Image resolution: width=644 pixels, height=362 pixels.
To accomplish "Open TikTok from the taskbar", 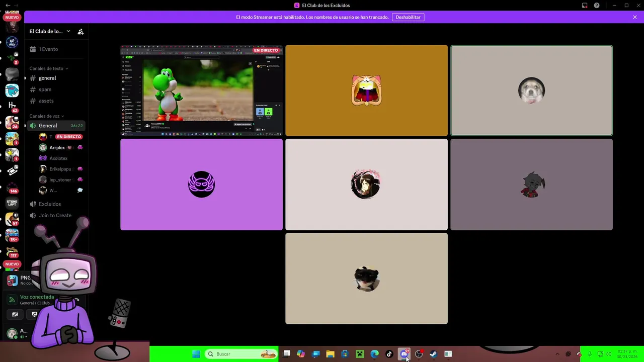I will [x=389, y=354].
